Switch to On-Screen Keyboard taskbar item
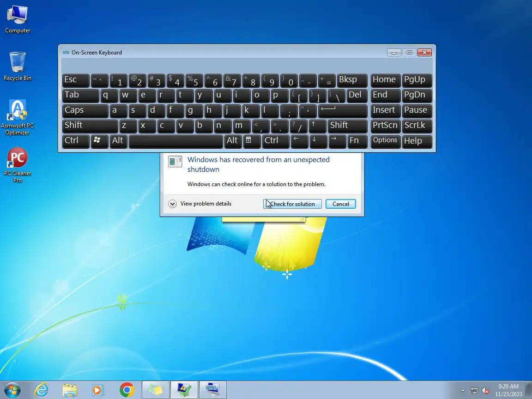 [213, 390]
